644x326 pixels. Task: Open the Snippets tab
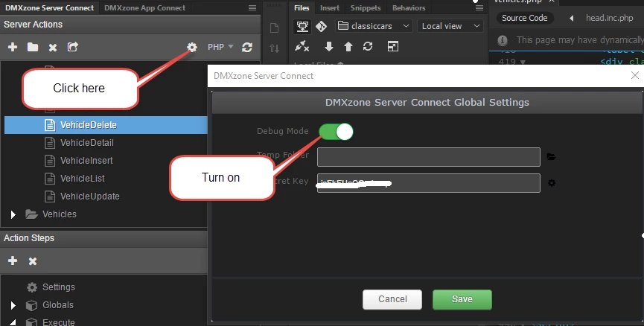(366, 7)
